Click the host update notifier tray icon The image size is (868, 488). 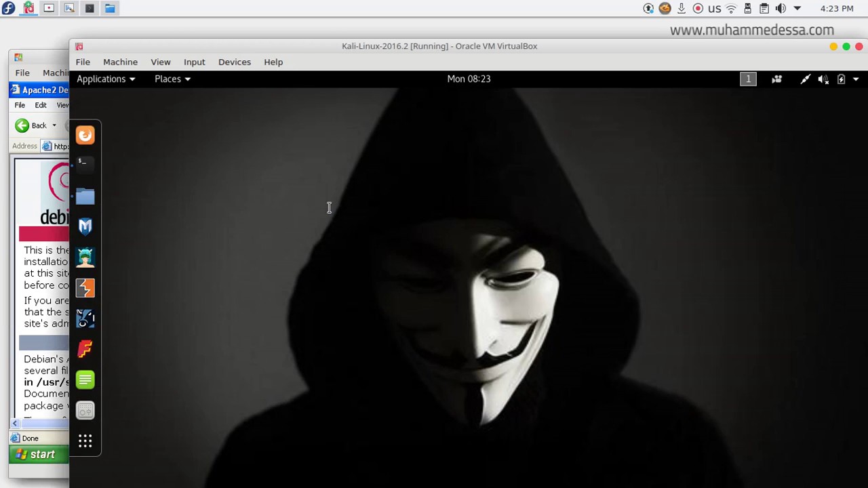coord(648,8)
